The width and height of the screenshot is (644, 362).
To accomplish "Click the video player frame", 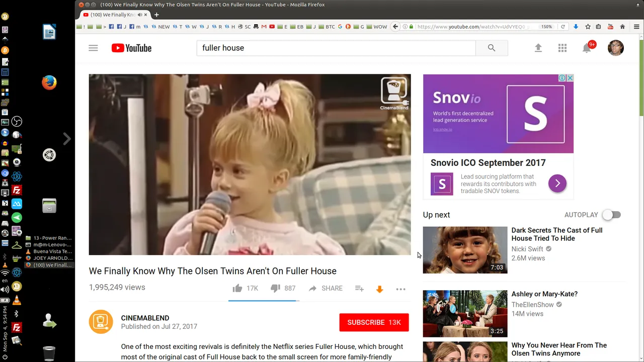I will coord(250,164).
